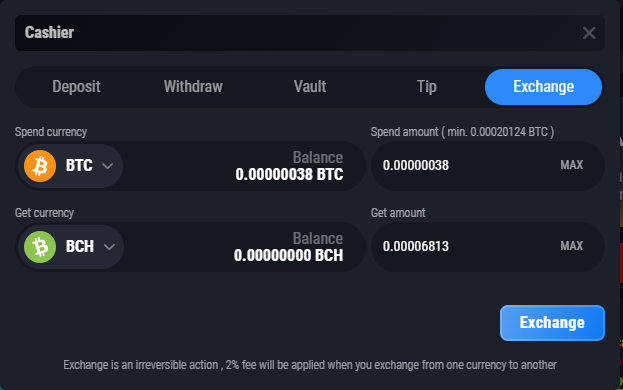The width and height of the screenshot is (623, 390).
Task: Click the orange Bitcoin coin icon
Action: tap(40, 166)
